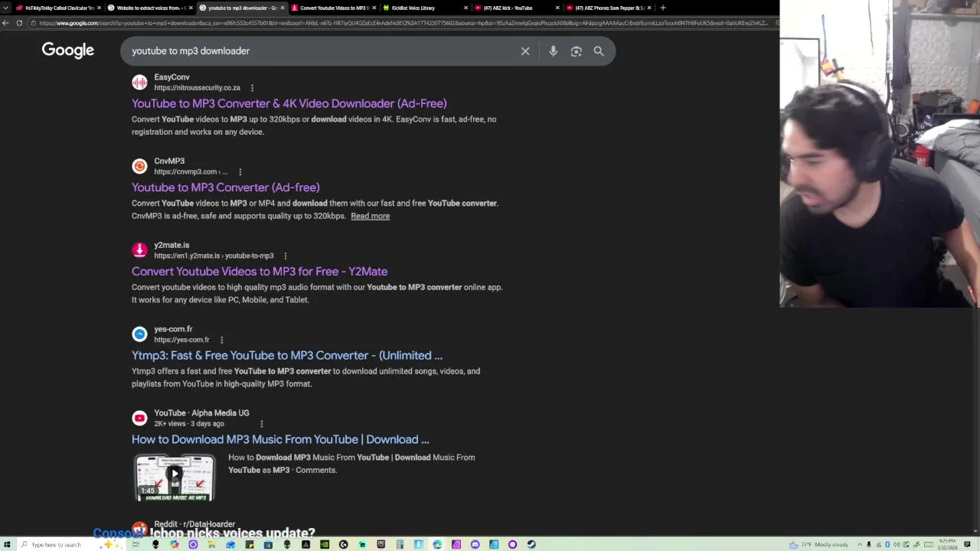Open more options for Alpha Media UG result
This screenshot has height=551, width=980.
point(261,424)
